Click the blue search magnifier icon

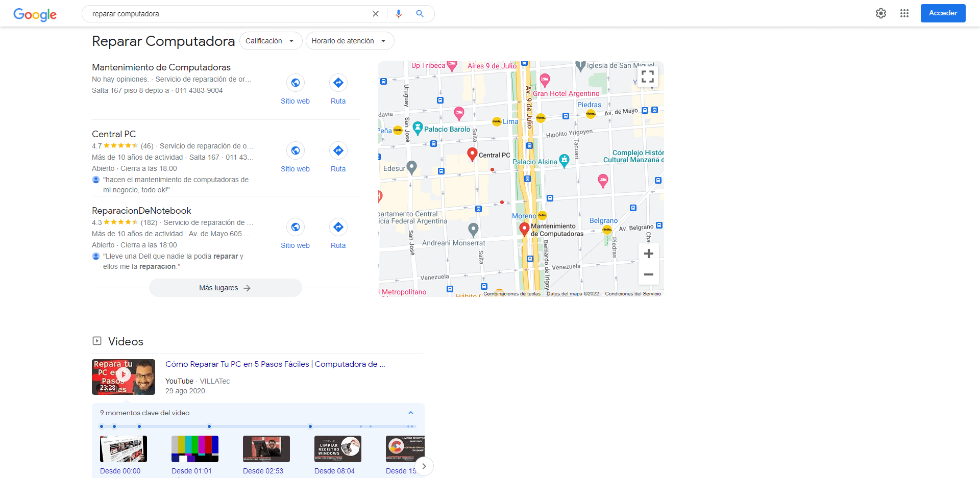pos(420,14)
